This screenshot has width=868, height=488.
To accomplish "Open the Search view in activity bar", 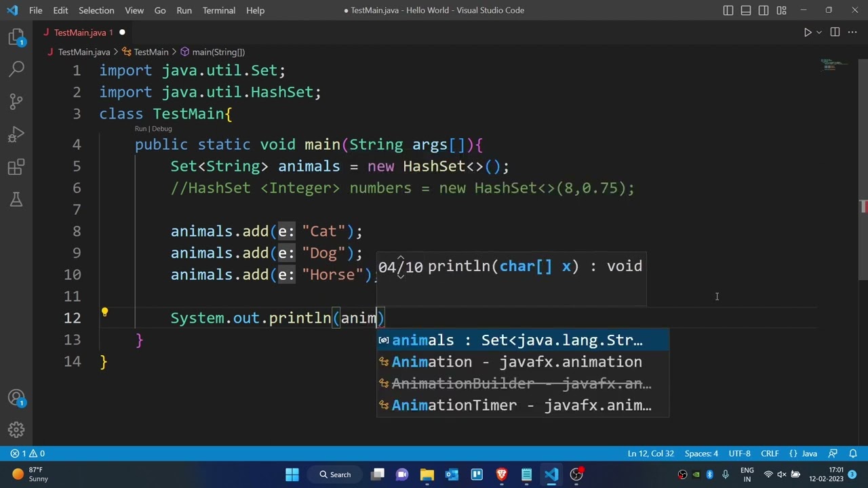I will coord(16,68).
